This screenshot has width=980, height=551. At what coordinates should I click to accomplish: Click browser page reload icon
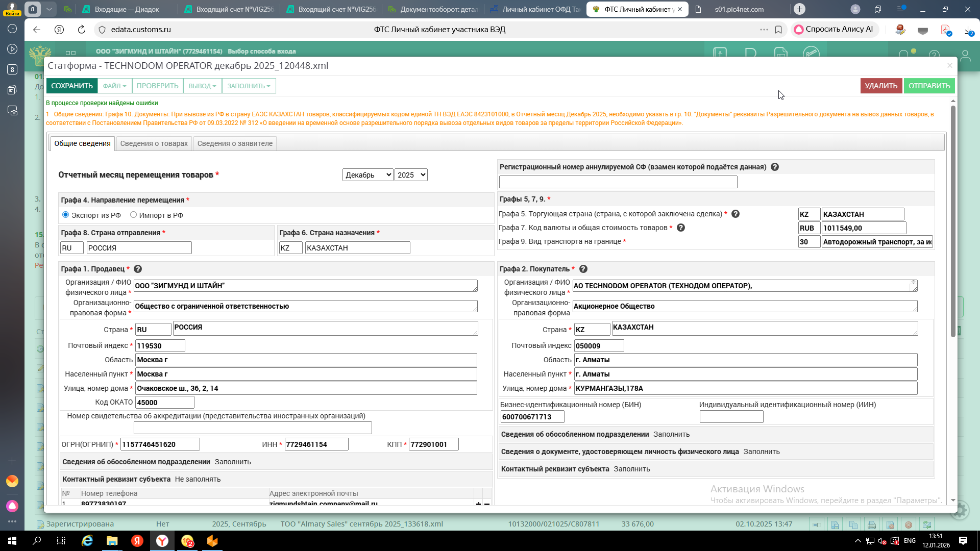point(81,30)
